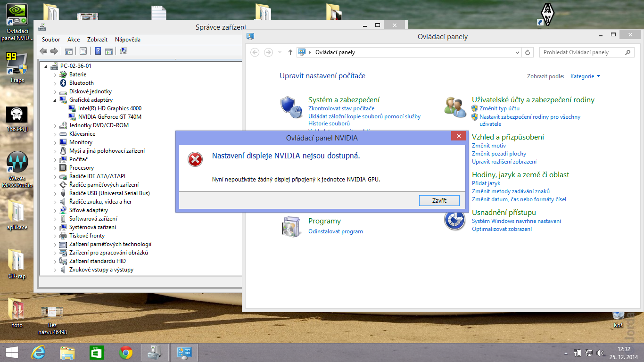Click the volume icon in system tray
Screen dimensions: 644x362
click(x=600, y=353)
